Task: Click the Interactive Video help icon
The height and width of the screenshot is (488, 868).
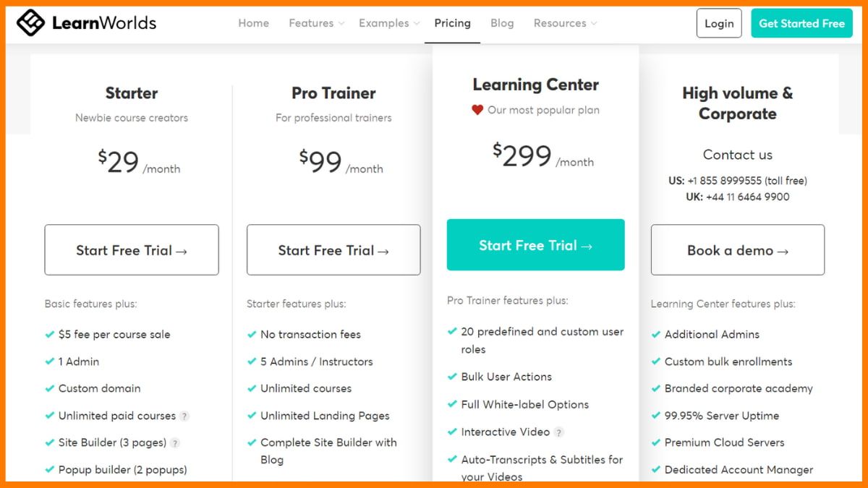Action: point(560,432)
